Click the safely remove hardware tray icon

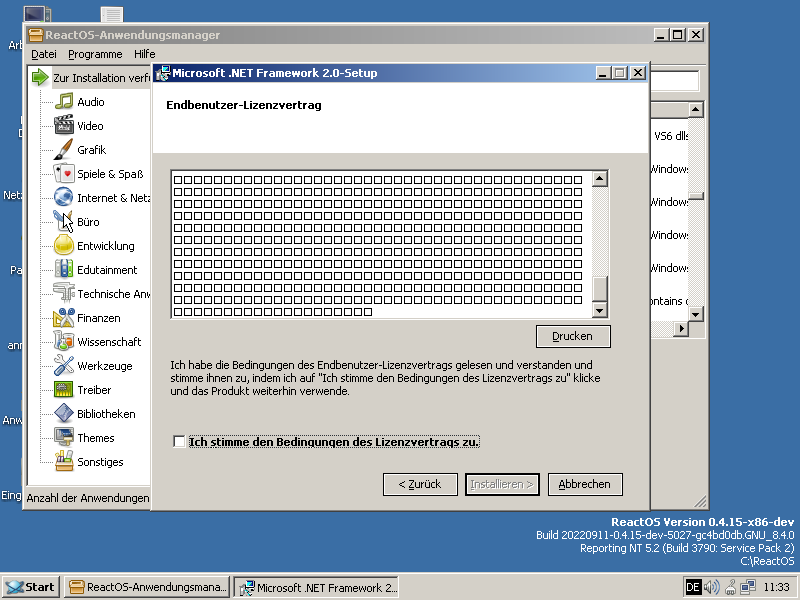(x=730, y=587)
